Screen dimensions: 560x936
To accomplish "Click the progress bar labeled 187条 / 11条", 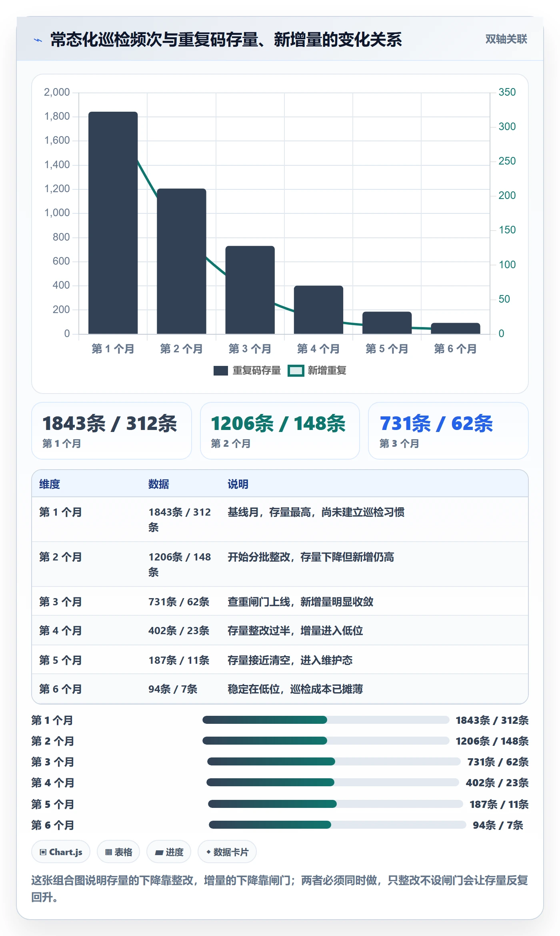I will [x=336, y=804].
